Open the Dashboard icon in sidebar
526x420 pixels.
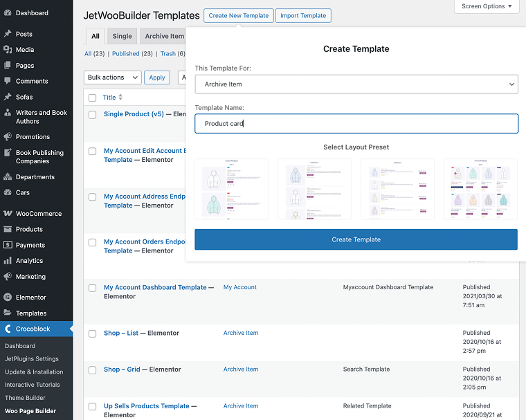point(8,13)
